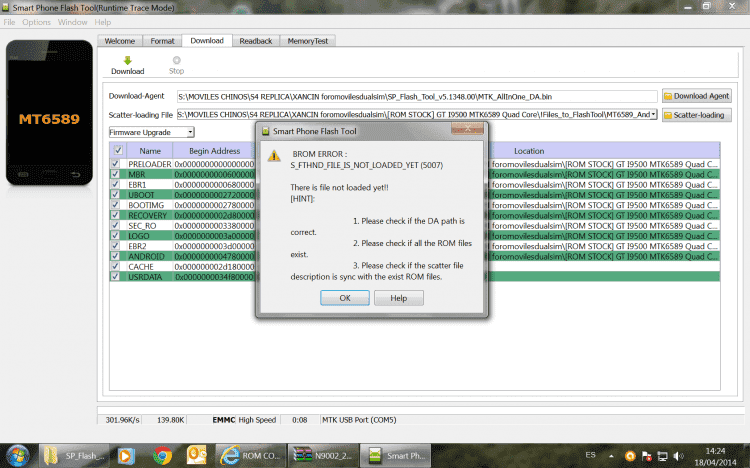
Task: Open Internet Explorer ROM CO... taskbar item
Action: pyautogui.click(x=251, y=456)
